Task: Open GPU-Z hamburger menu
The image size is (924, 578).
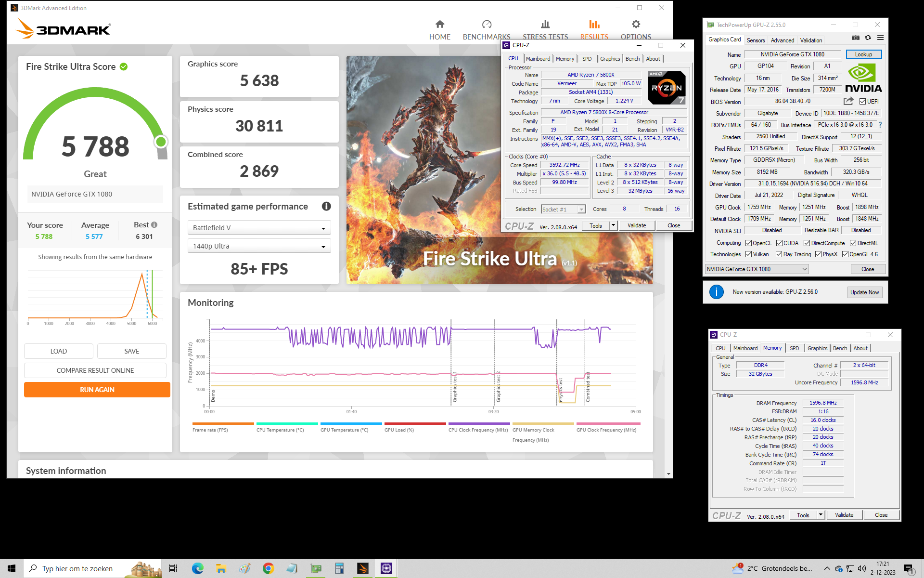Action: point(880,38)
